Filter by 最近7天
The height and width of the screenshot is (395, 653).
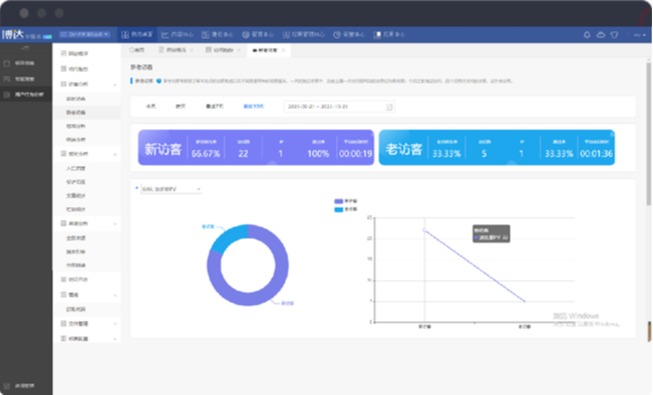click(x=214, y=106)
